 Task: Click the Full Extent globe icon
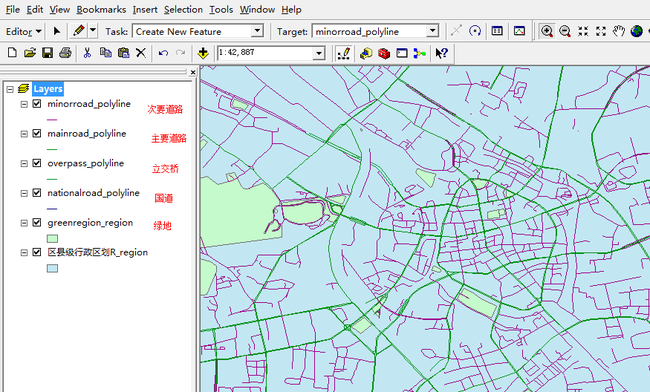tap(636, 31)
